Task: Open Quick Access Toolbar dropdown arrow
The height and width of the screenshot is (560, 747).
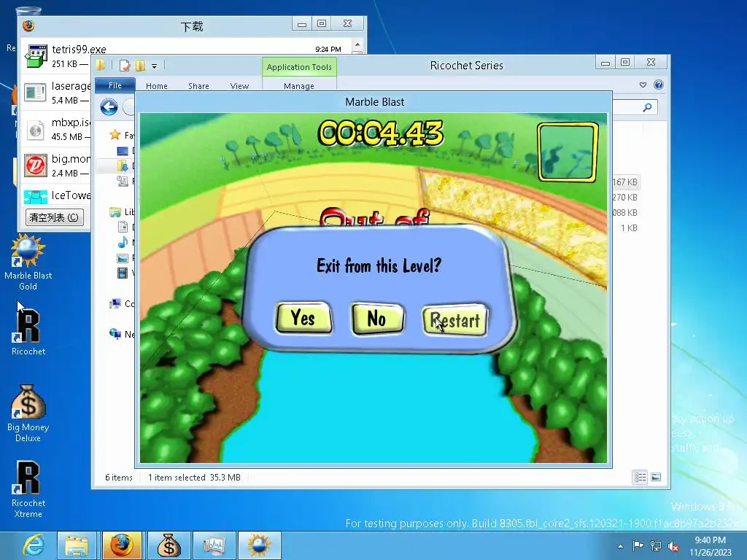Action: (155, 66)
